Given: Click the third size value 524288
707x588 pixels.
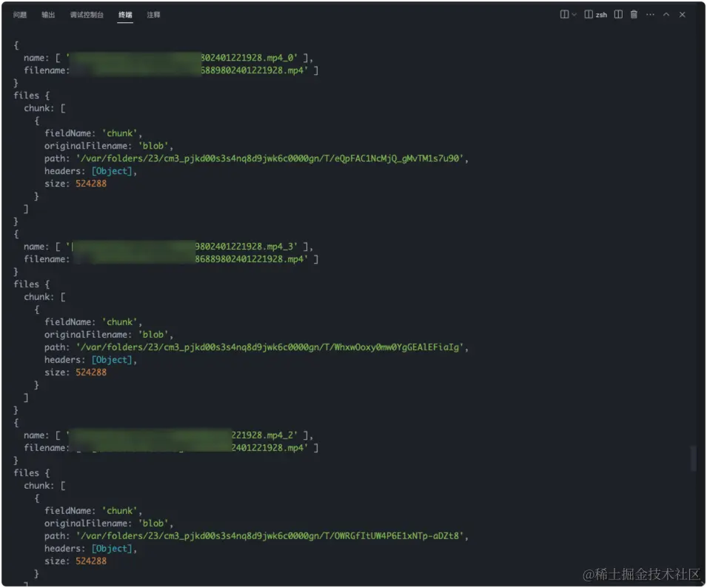Looking at the screenshot, I should click(x=91, y=561).
